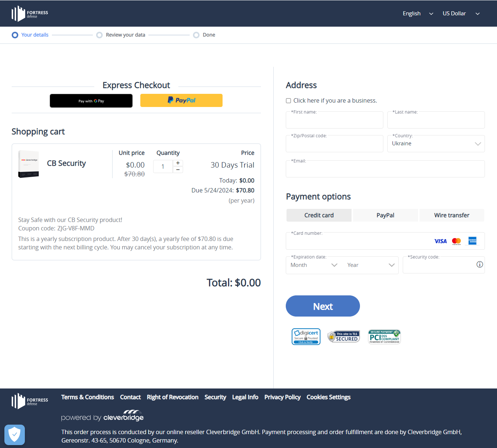Click the Fortress defense logo in footer
Screen dimensions: 497x448
30,401
